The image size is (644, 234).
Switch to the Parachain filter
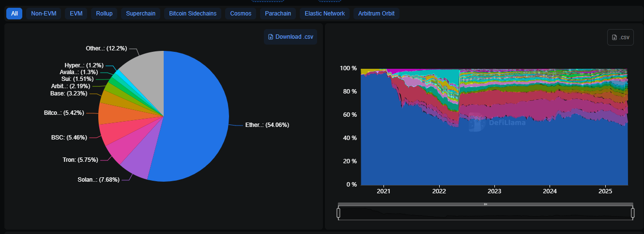pyautogui.click(x=278, y=14)
